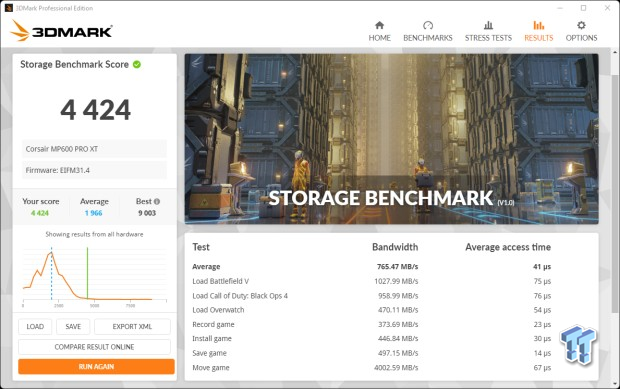Select the Results orange chart icon

[x=539, y=25]
